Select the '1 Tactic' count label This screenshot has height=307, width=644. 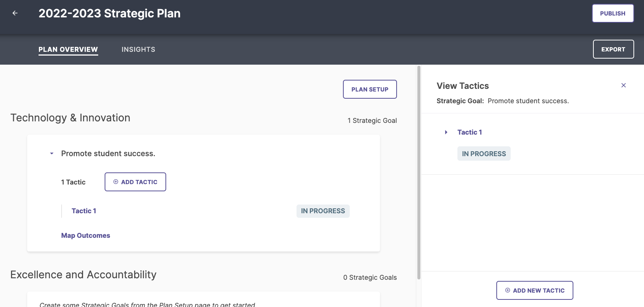click(73, 182)
